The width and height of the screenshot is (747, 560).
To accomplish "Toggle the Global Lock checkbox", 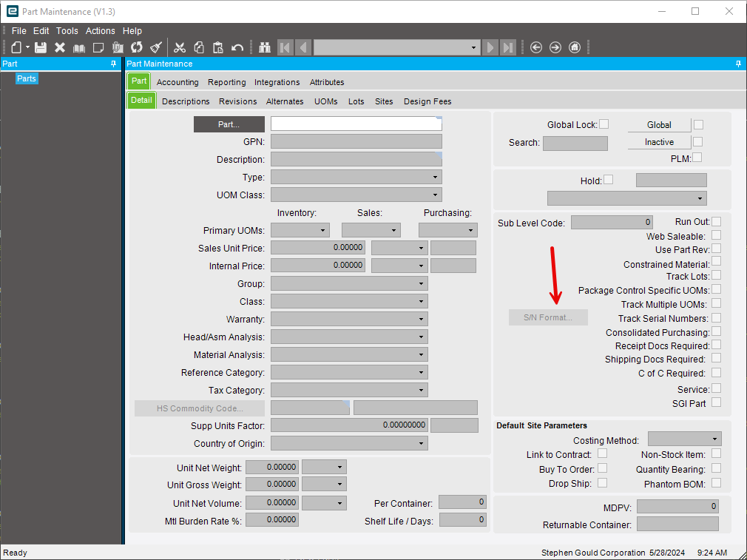I will (x=604, y=124).
